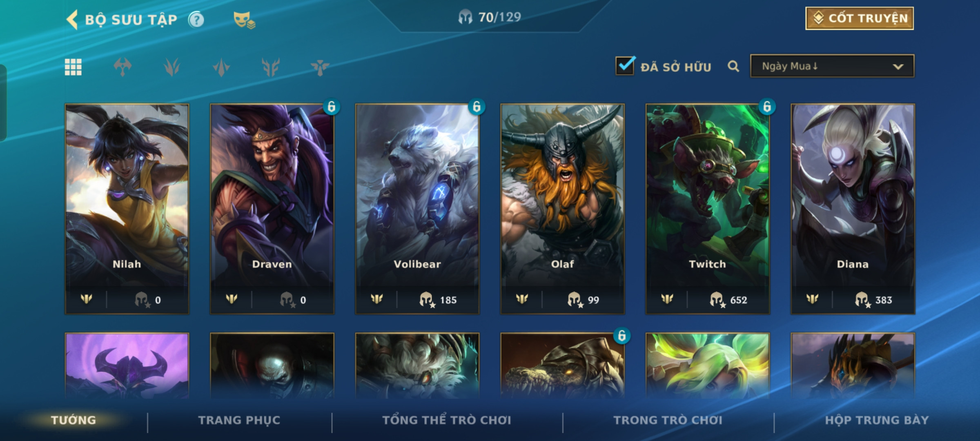Filter by the first role icon with axes

[122, 67]
